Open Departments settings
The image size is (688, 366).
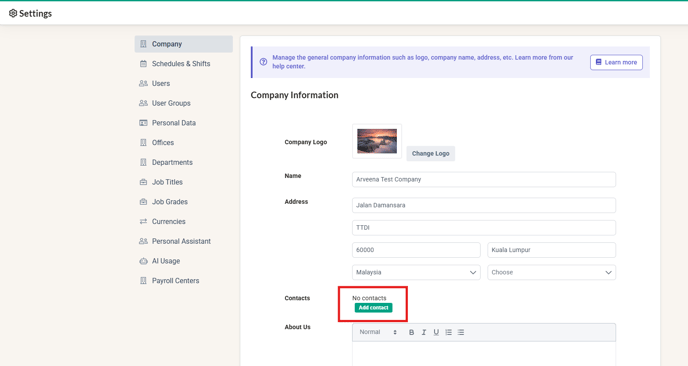(x=183, y=162)
